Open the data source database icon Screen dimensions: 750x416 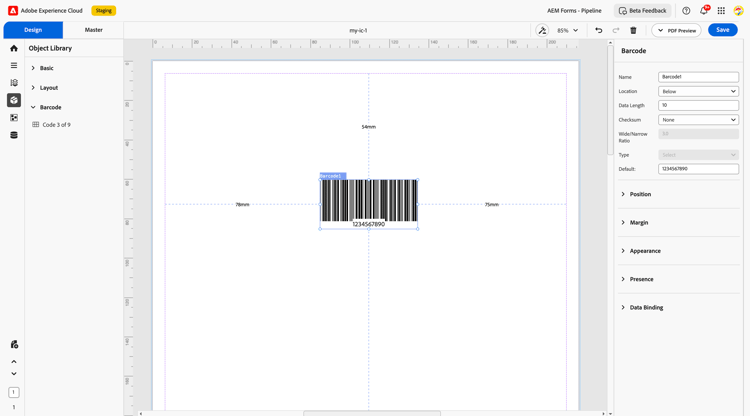point(14,135)
